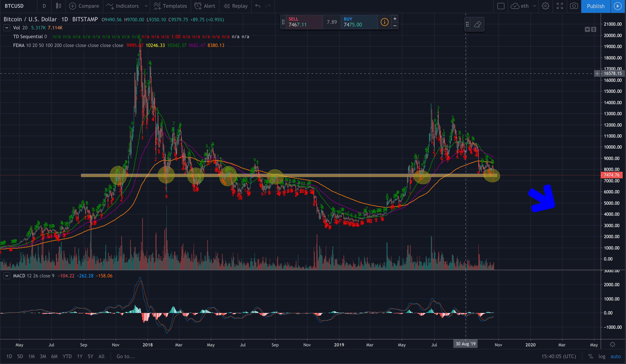Expand the Indicators favorites dropdown arrow
Screen dimensions: 626x364
tap(146, 6)
